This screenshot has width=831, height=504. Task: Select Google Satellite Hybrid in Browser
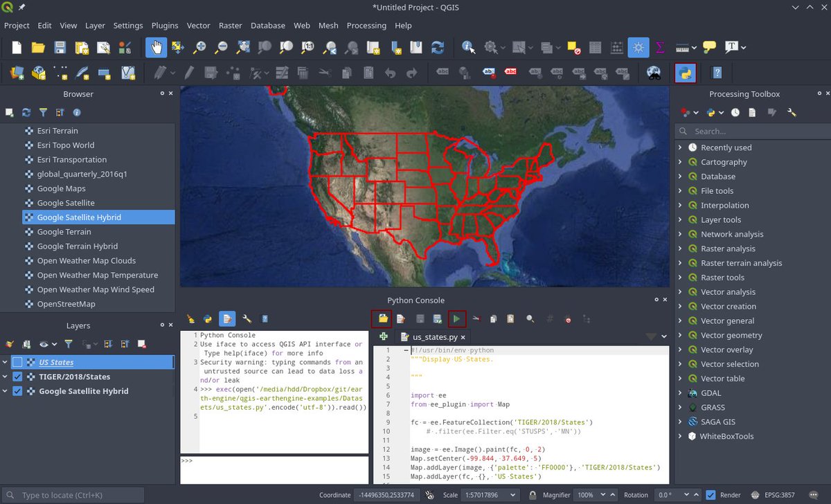click(x=98, y=217)
